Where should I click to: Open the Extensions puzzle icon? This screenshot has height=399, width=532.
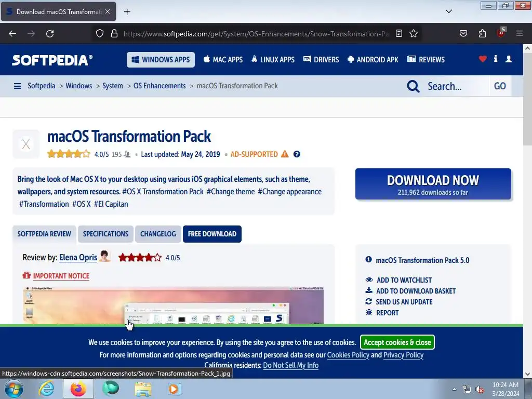click(482, 34)
